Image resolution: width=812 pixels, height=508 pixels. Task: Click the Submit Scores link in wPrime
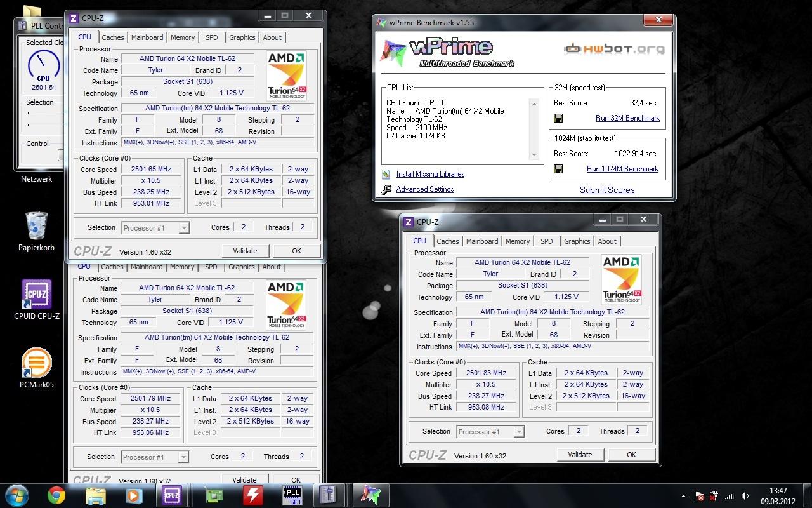(x=607, y=190)
